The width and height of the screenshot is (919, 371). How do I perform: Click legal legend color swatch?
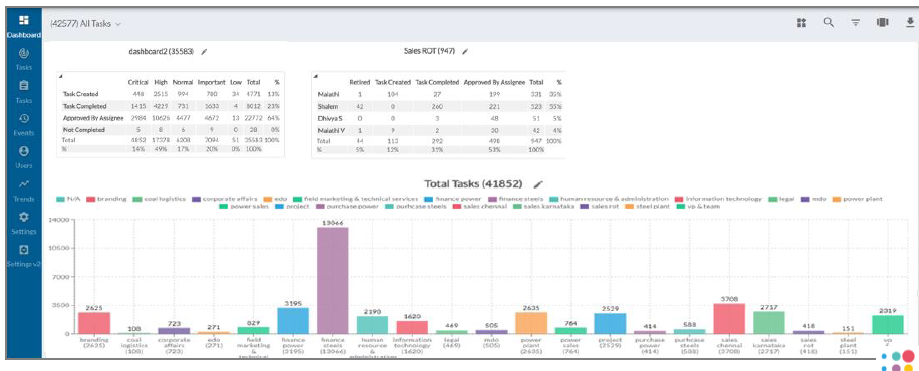[772, 199]
